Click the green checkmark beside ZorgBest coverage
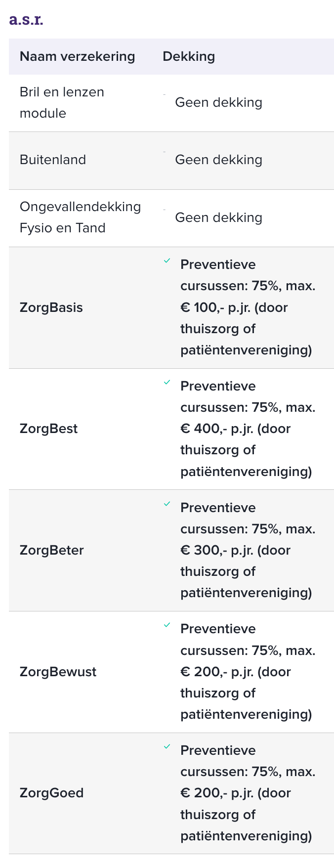 click(167, 382)
